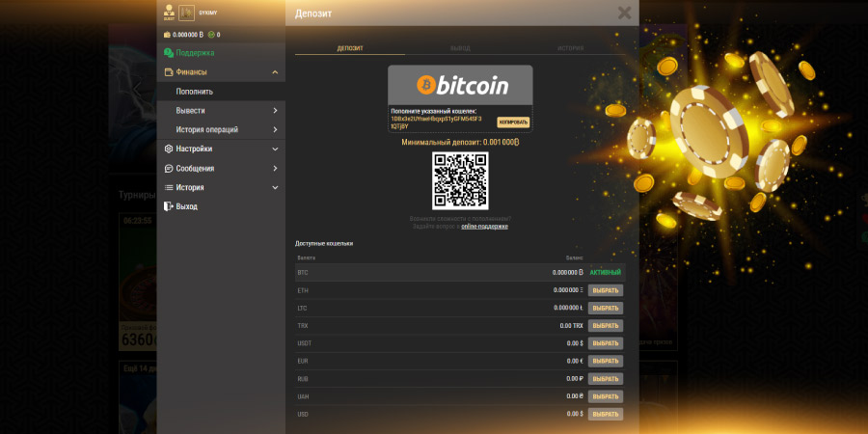Click the Bitcoin deposit QR code
Viewport: 868px width, 434px height.
pos(460,180)
